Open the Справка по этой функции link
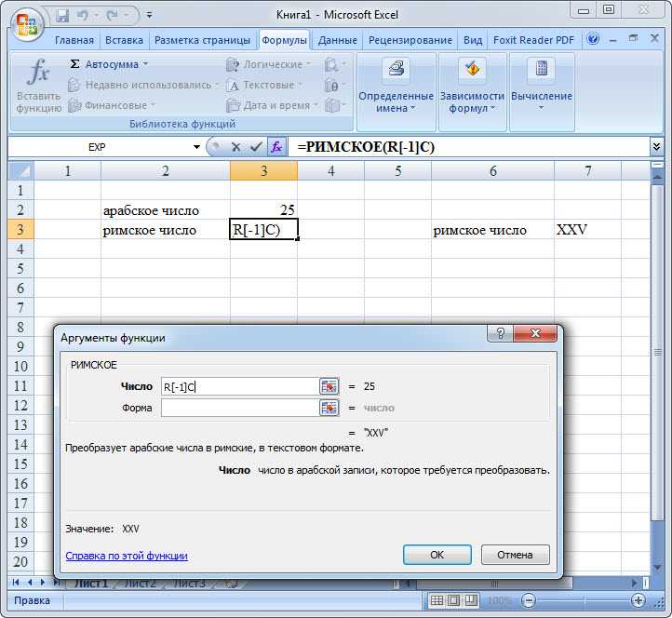Screen dimensions: 672x618 (x=127, y=556)
